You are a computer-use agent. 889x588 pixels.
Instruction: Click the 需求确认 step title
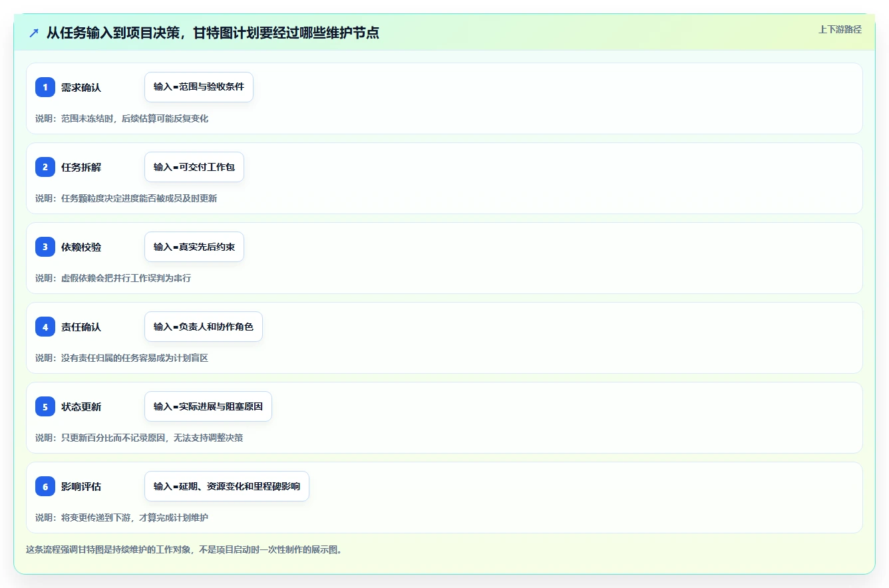[x=81, y=87]
